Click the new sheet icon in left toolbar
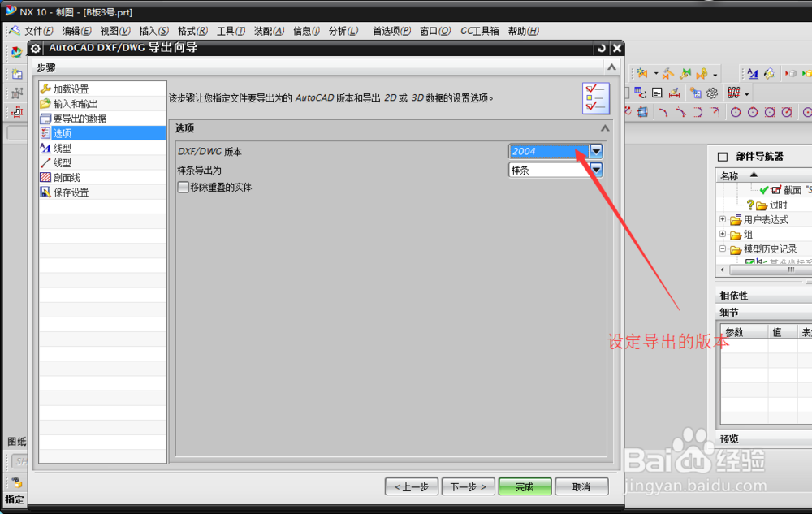The height and width of the screenshot is (514, 812). 17,74
